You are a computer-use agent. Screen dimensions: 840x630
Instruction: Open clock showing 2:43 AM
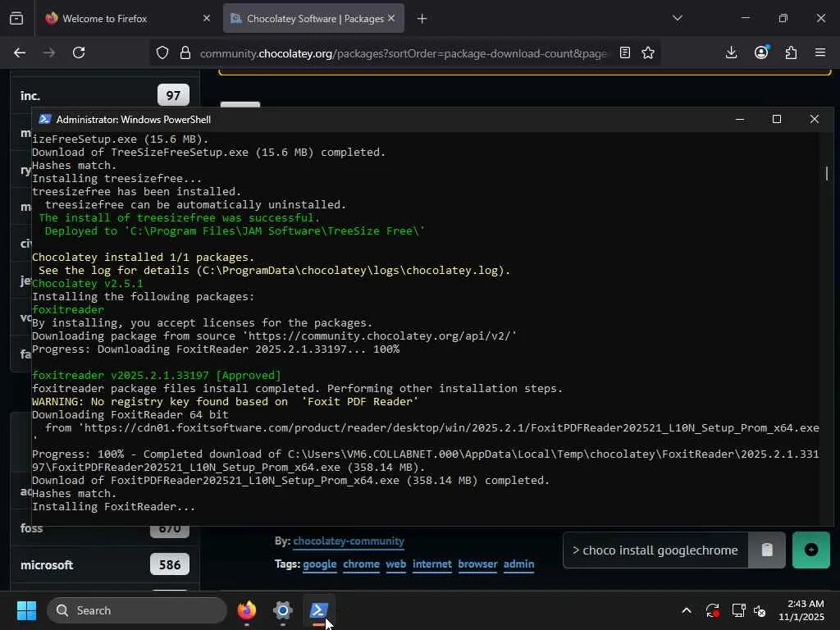click(801, 610)
